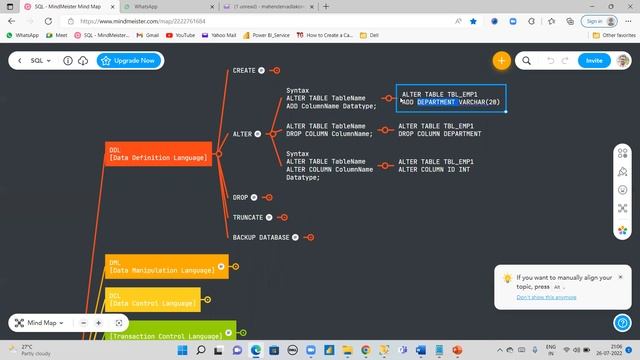Image resolution: width=640 pixels, height=360 pixels.
Task: Open the theme paint icon in sidebar
Action: coord(622,172)
